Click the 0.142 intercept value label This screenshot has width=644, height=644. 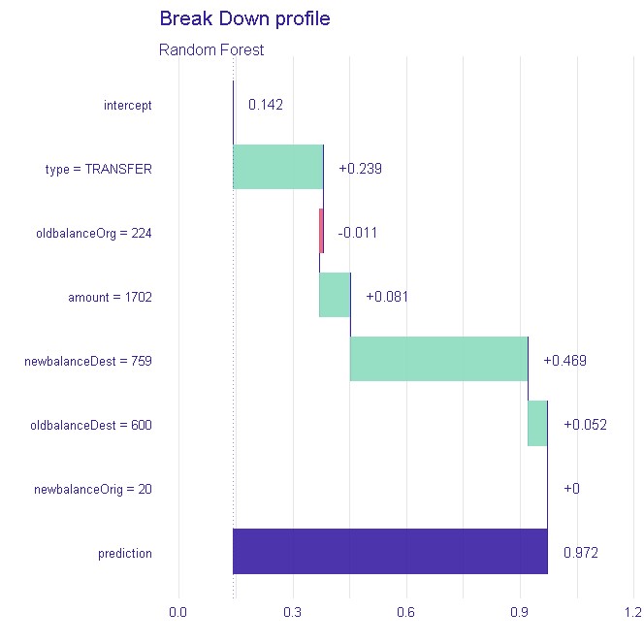tap(266, 105)
